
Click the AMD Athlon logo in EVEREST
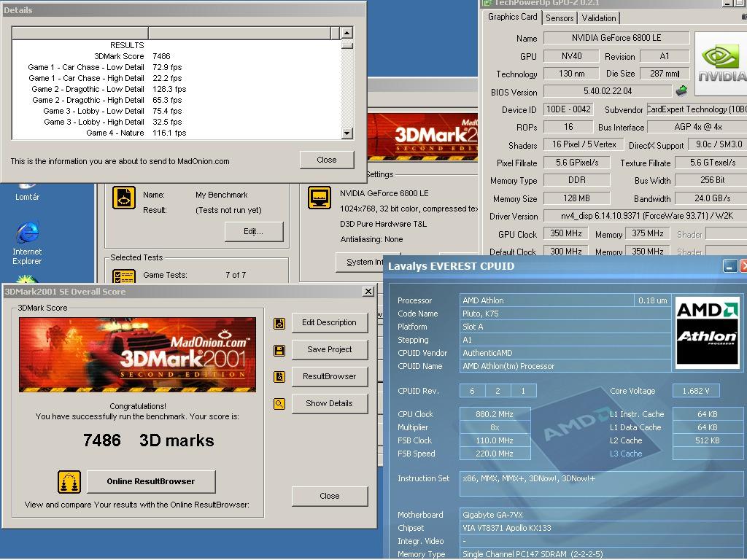click(x=708, y=332)
